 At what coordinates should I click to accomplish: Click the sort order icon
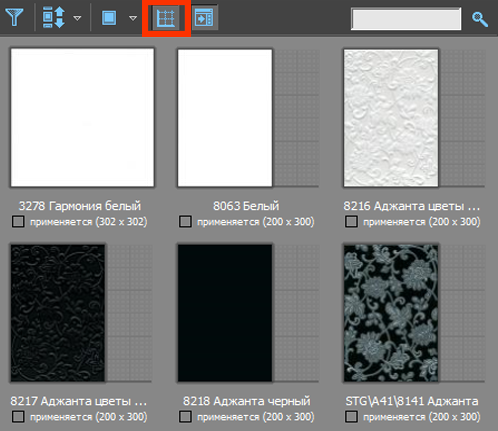[x=53, y=17]
